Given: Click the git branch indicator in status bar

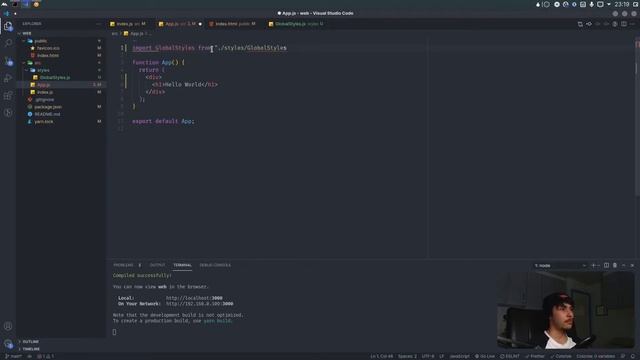Looking at the screenshot, I should click(13, 356).
